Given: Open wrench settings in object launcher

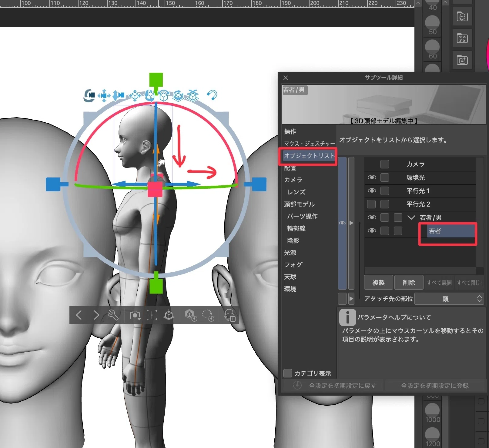Looking at the screenshot, I should click(x=113, y=315).
